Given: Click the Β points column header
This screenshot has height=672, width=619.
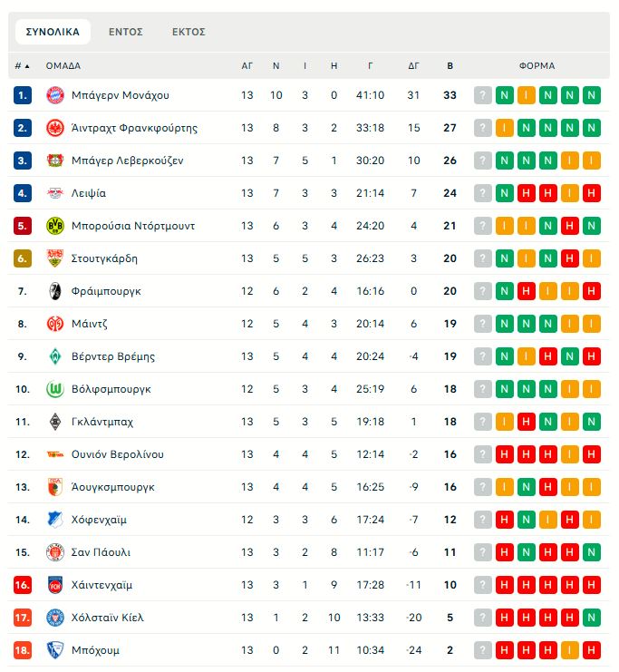Looking at the screenshot, I should click(450, 66).
